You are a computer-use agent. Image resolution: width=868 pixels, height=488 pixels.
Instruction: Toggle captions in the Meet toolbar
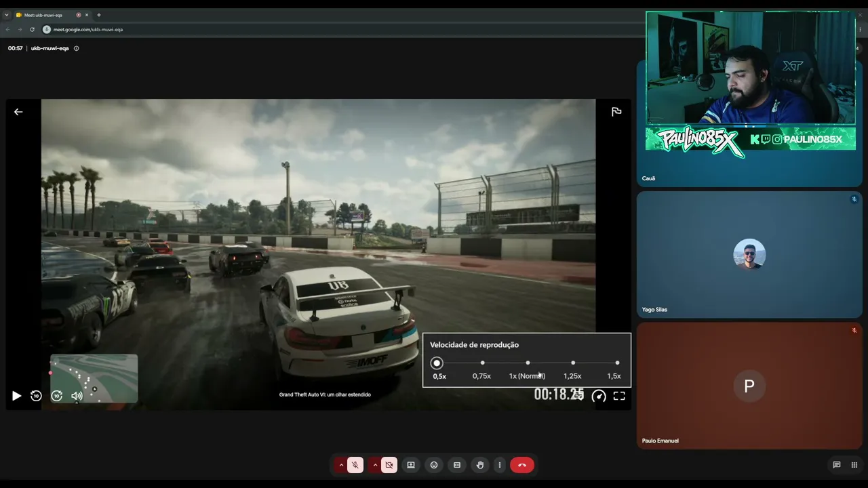[457, 465]
